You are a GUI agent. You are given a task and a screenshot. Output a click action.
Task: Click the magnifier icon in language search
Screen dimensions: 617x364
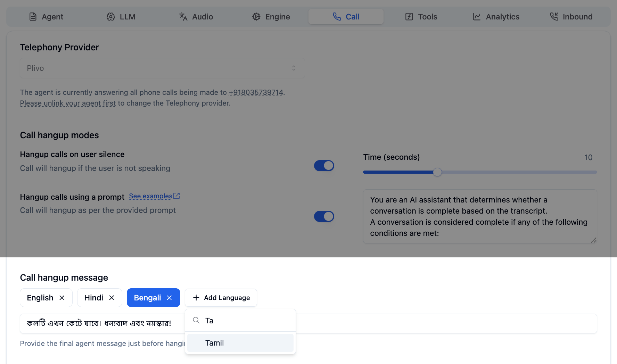pyautogui.click(x=196, y=320)
